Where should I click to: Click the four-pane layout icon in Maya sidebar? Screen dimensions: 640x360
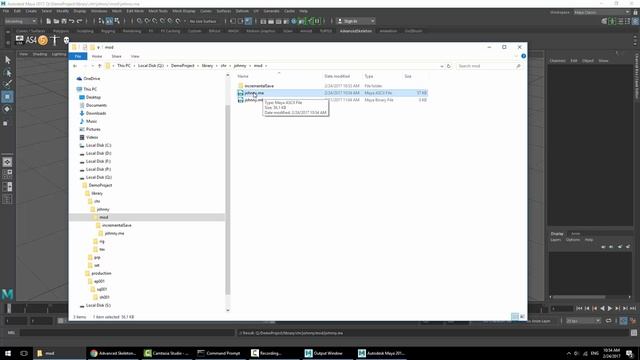coord(7,174)
